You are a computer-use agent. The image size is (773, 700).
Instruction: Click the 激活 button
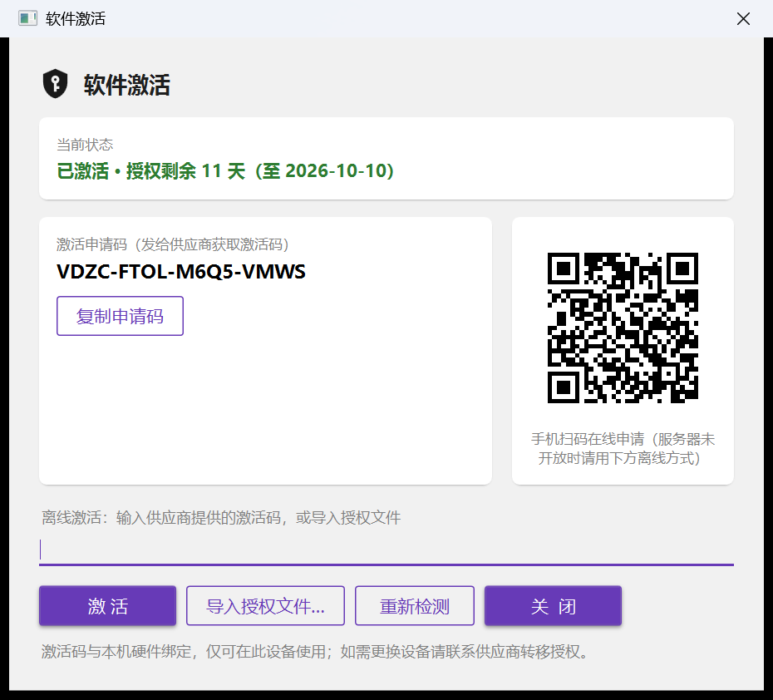107,606
